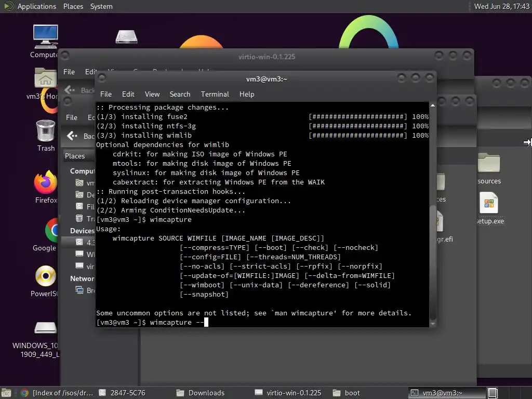Open the Terminal File menu
Viewport: 532px width, 399px height.
click(x=106, y=95)
